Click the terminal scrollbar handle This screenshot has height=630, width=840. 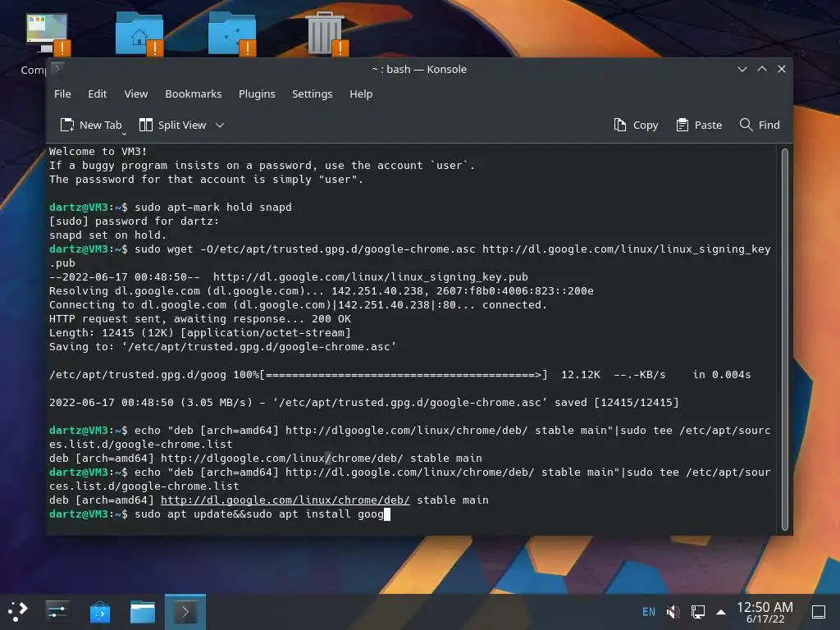[x=785, y=340]
